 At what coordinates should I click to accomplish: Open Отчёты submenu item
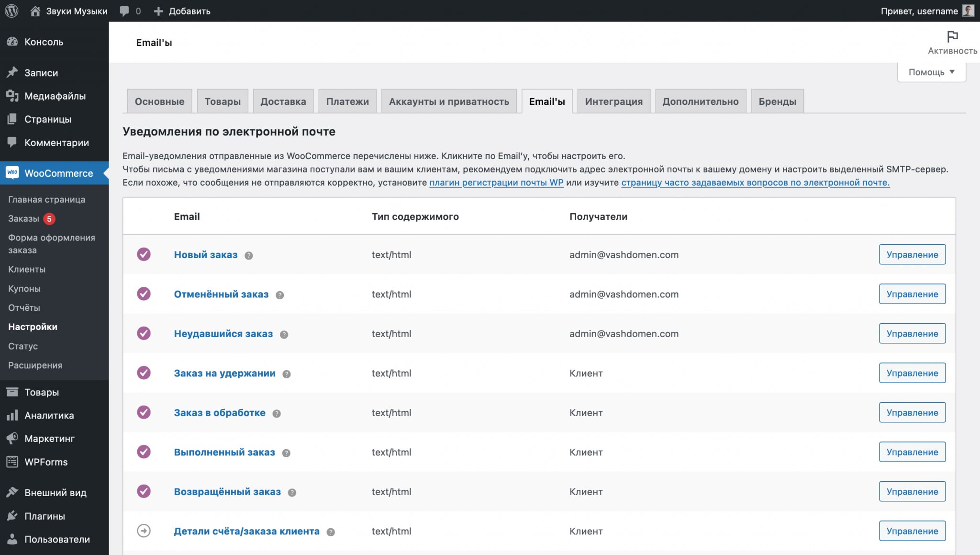pyautogui.click(x=24, y=307)
